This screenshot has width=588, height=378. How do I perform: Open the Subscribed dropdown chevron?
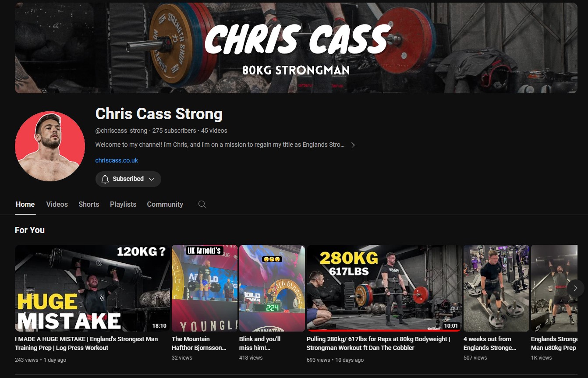(x=151, y=179)
